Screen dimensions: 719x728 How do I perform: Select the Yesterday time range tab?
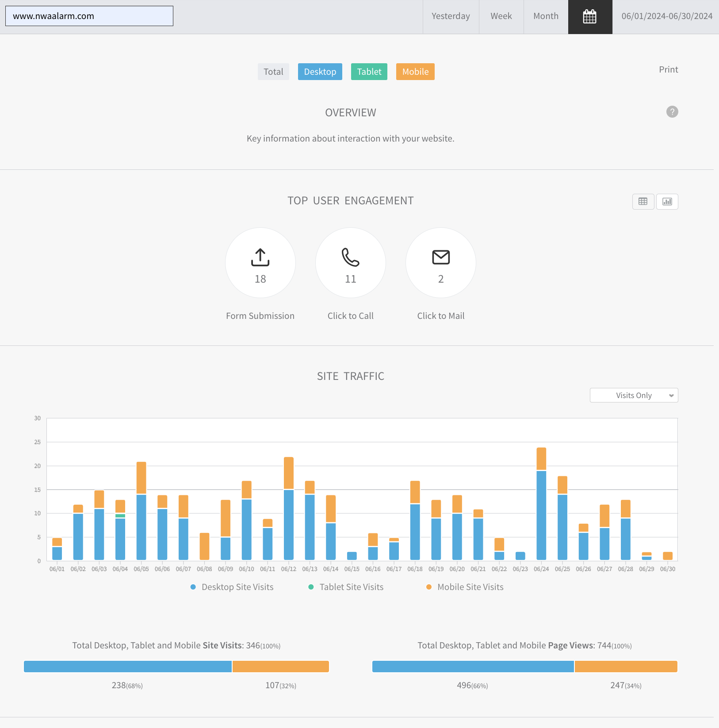(x=451, y=16)
